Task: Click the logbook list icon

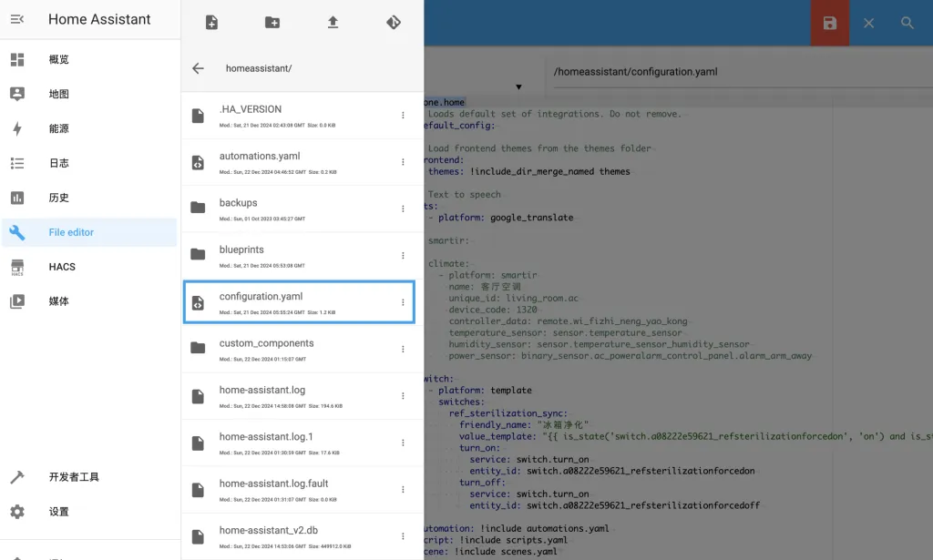Action: click(x=17, y=163)
